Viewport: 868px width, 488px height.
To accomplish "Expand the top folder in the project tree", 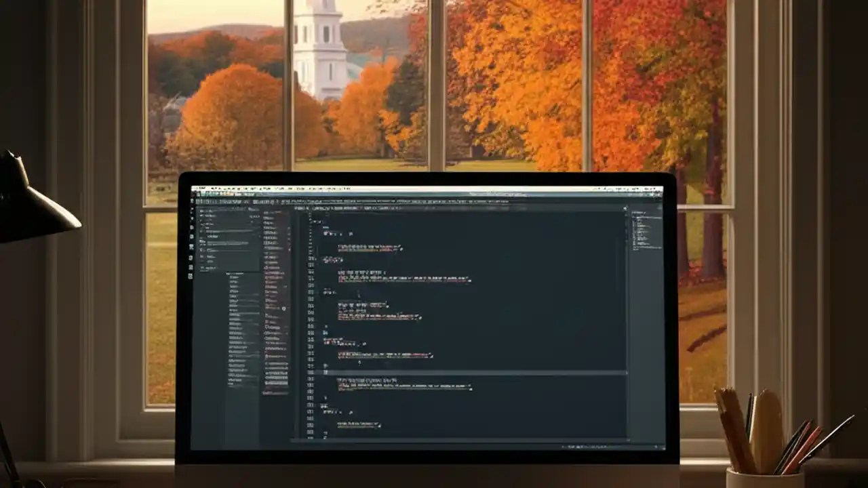I will 203,211.
